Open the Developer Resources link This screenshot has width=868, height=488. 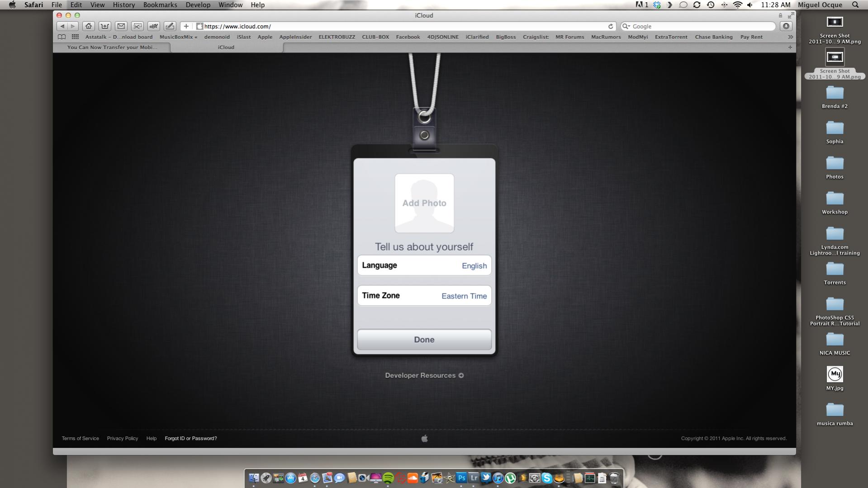(x=424, y=375)
